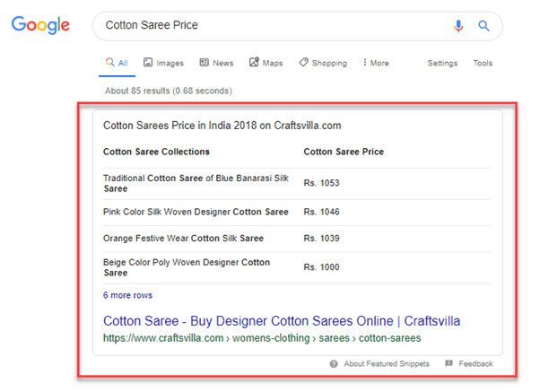Screen dimensions: 540x392
Task: Select Traditional Cotton Saree of Blue Banarasi row
Action: tap(297, 183)
